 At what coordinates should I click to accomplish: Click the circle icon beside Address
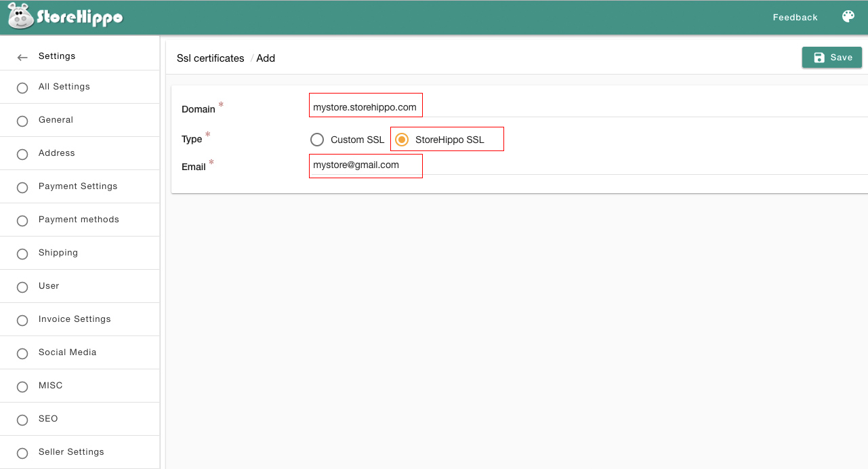coord(22,155)
